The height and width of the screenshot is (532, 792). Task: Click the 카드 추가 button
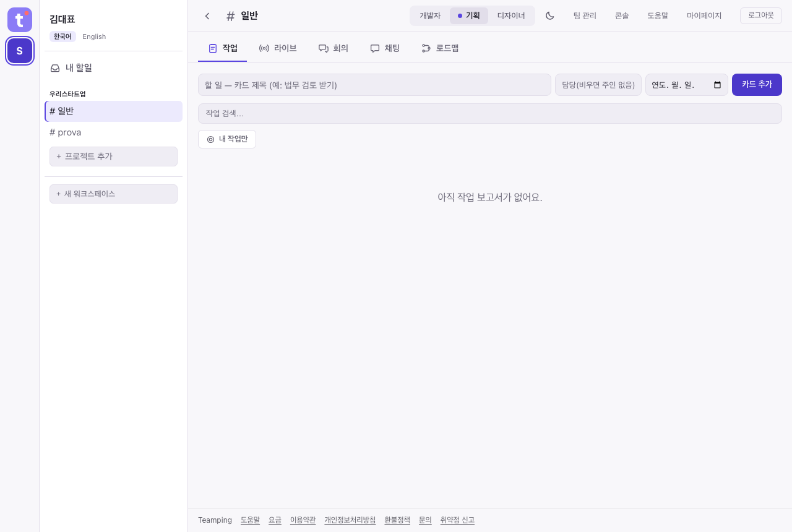757,85
